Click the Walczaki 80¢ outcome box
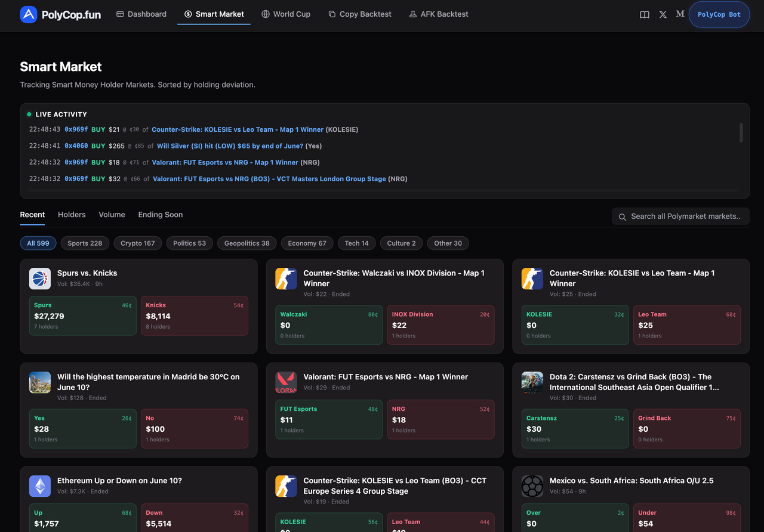Screen dimensions: 764x532 tap(329, 325)
